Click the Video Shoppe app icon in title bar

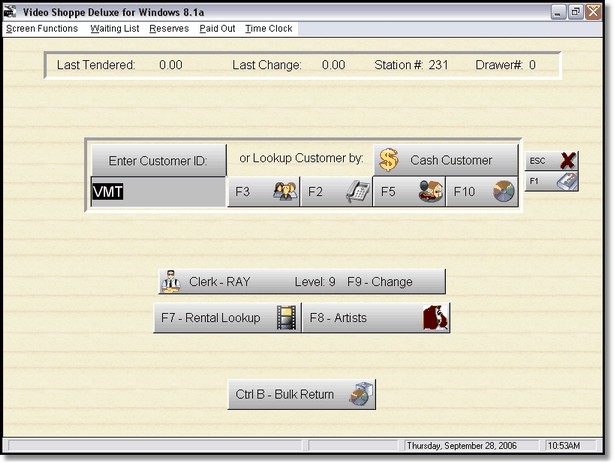pyautogui.click(x=10, y=12)
